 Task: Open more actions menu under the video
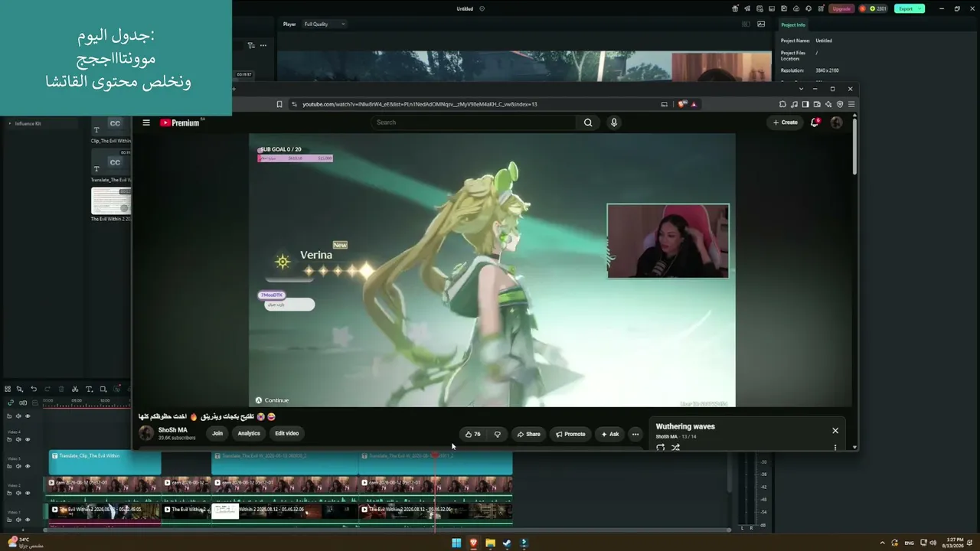tap(635, 434)
